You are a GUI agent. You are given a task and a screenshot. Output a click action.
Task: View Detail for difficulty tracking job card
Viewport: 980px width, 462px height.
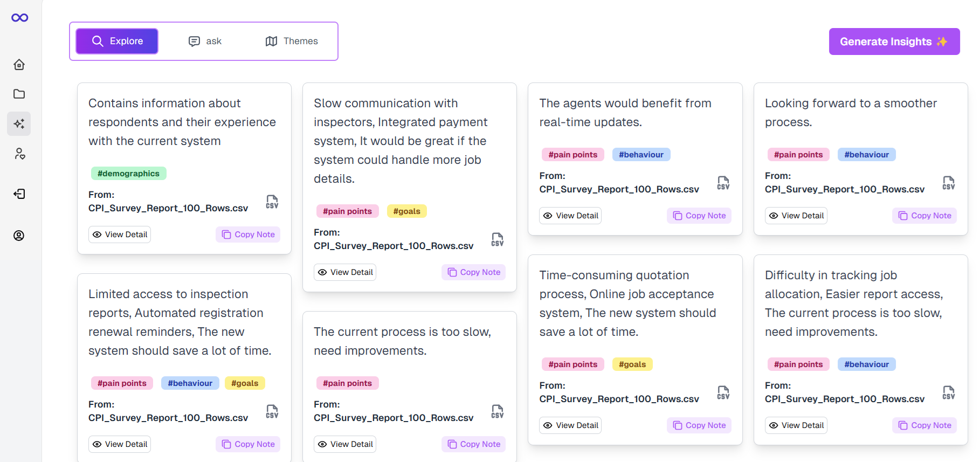(796, 425)
